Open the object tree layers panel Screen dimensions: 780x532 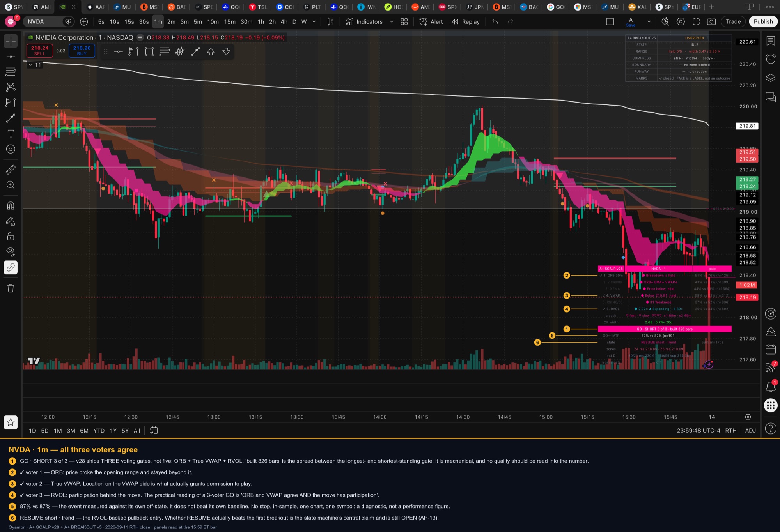[x=771, y=78]
